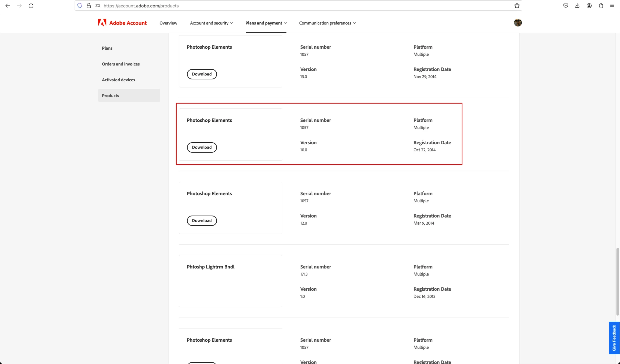Save page to Pocket icon

pos(566,6)
